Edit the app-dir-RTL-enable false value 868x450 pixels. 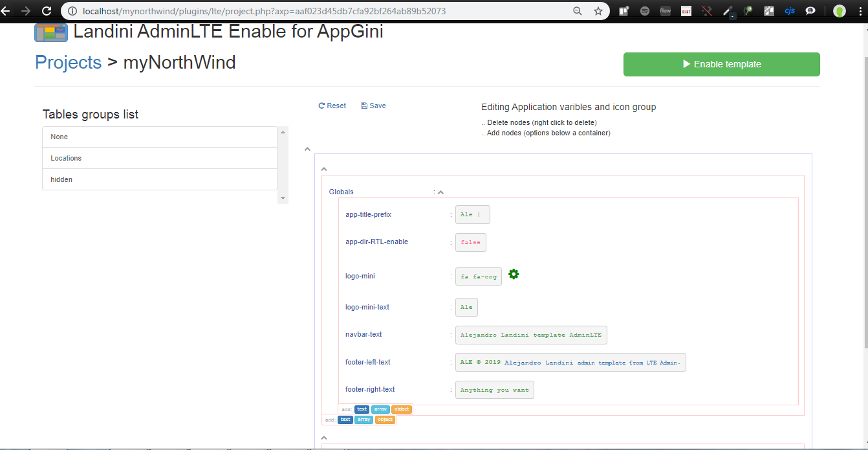[x=471, y=242]
